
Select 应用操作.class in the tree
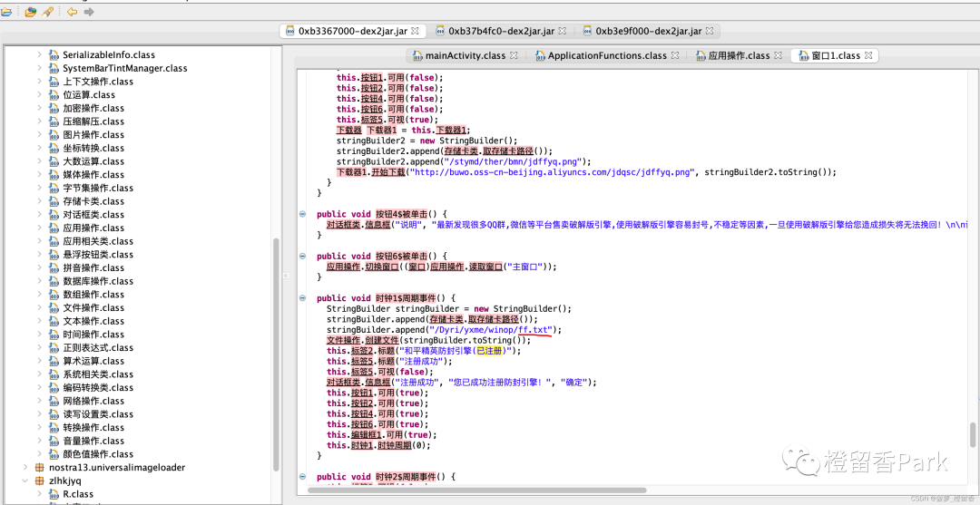(x=93, y=228)
